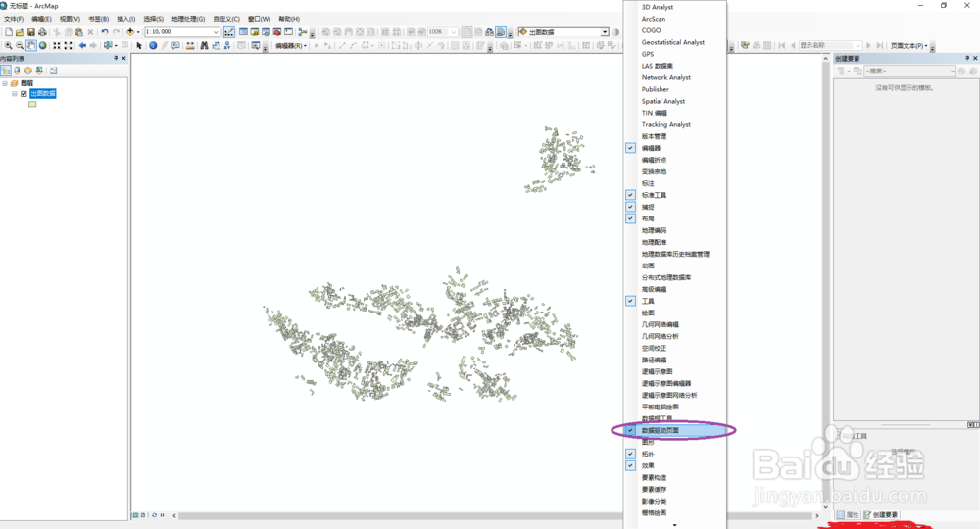
Task: List contents by selection
Action: click(39, 71)
